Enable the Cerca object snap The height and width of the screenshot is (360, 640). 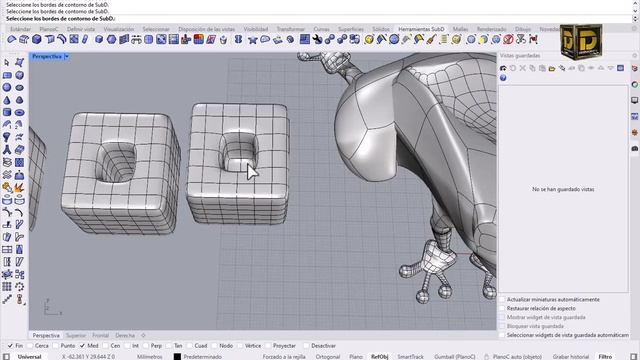click(x=30, y=346)
